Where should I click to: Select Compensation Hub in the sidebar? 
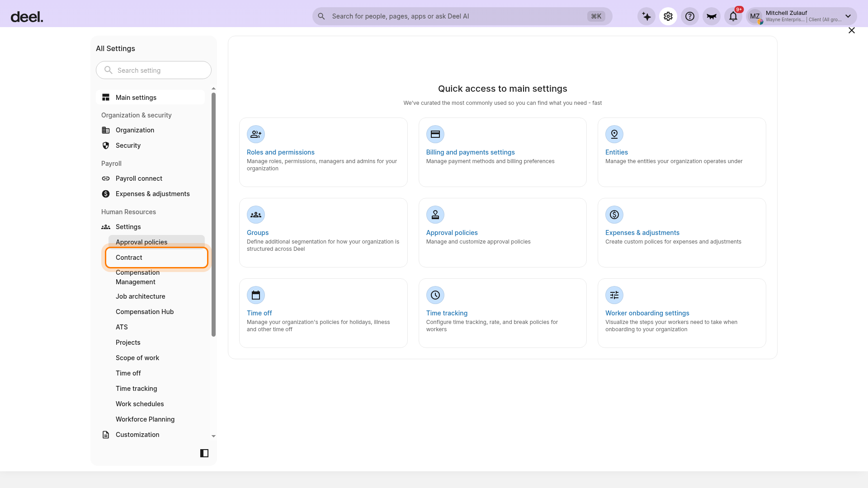pos(156,312)
